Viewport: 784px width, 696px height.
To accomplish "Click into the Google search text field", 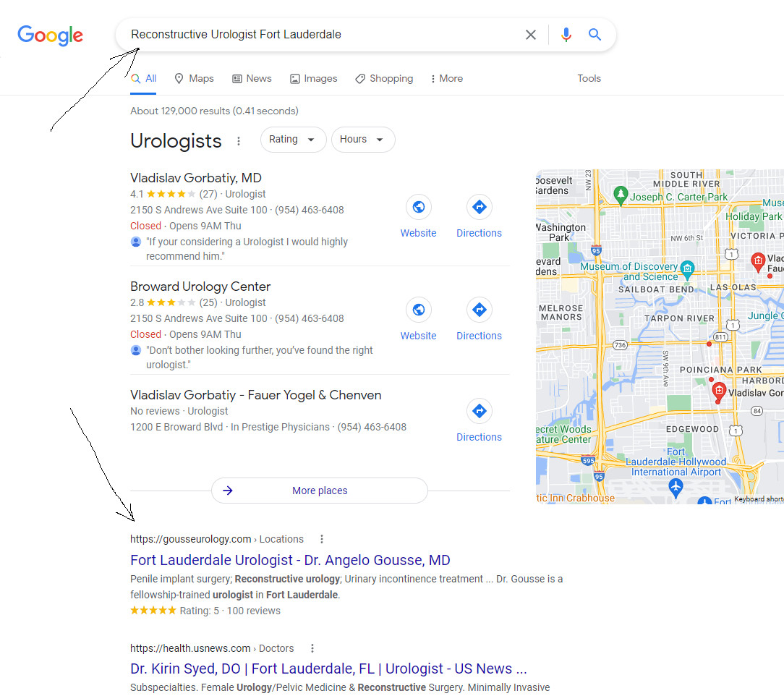I will [x=318, y=35].
